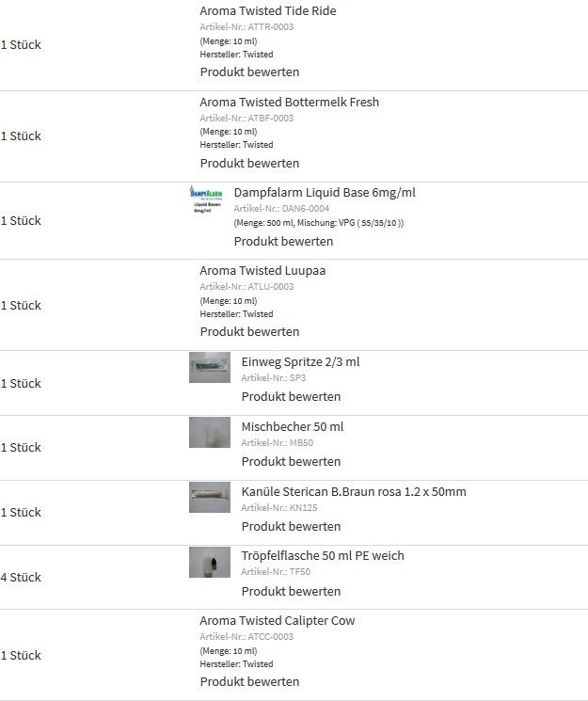This screenshot has width=588, height=701.
Task: Click Produkt bewerten for Tide Ride
Action: pyautogui.click(x=249, y=72)
